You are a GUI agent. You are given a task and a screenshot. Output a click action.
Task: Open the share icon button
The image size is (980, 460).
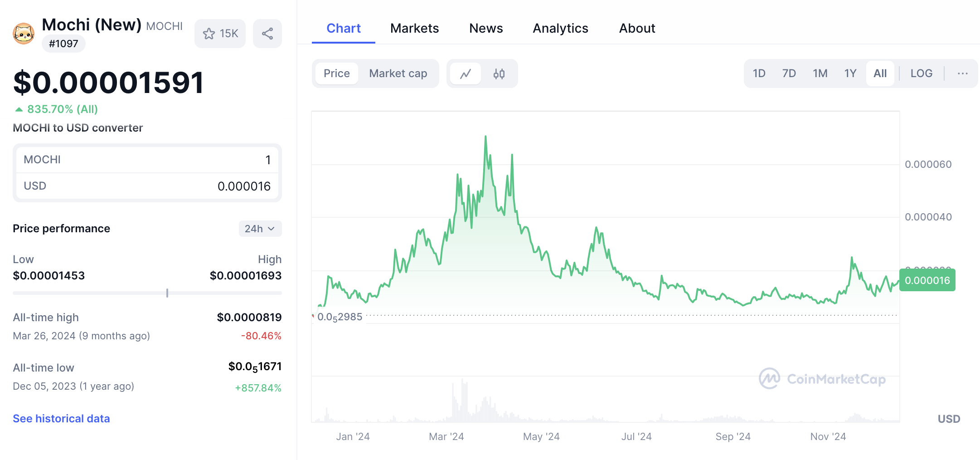267,34
